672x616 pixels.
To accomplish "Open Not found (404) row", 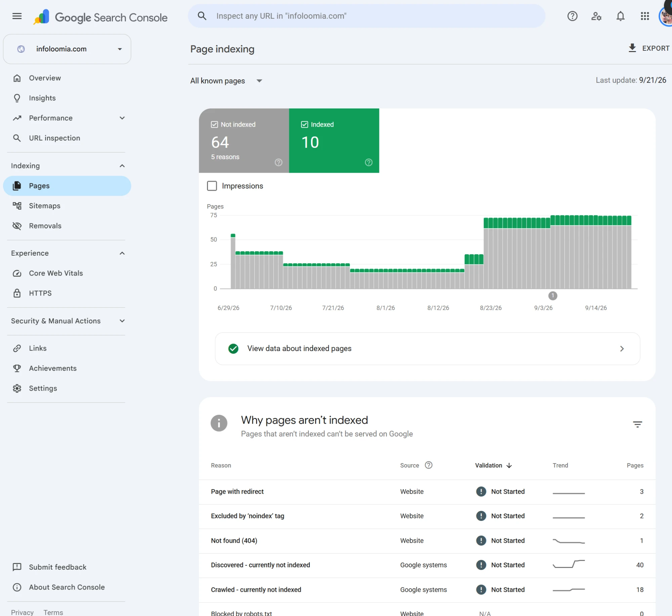I will click(427, 541).
